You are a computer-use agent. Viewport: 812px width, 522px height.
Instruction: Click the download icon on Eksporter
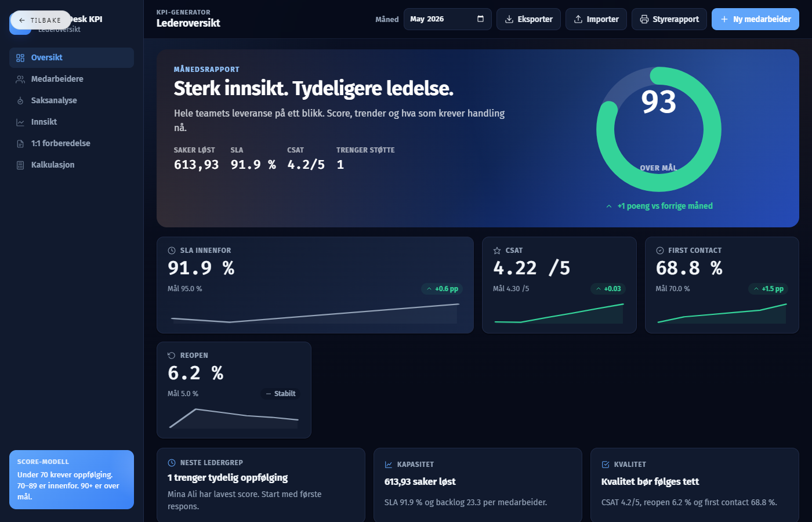tap(509, 19)
